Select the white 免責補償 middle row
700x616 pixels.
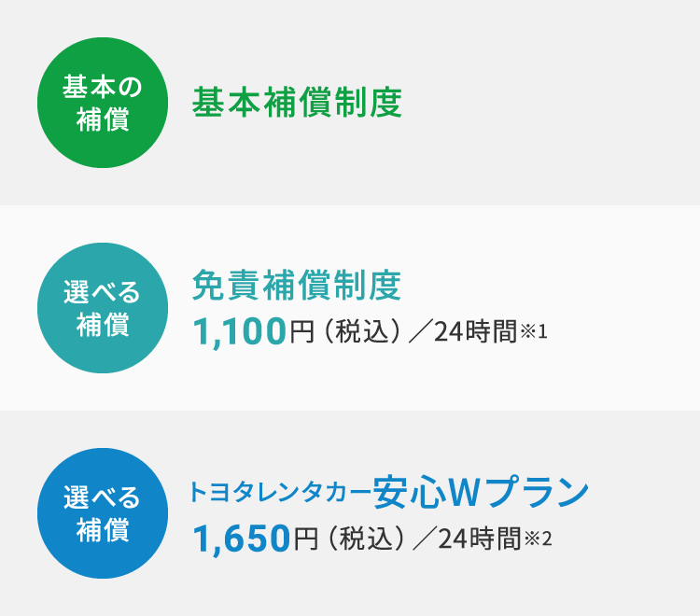(350, 308)
